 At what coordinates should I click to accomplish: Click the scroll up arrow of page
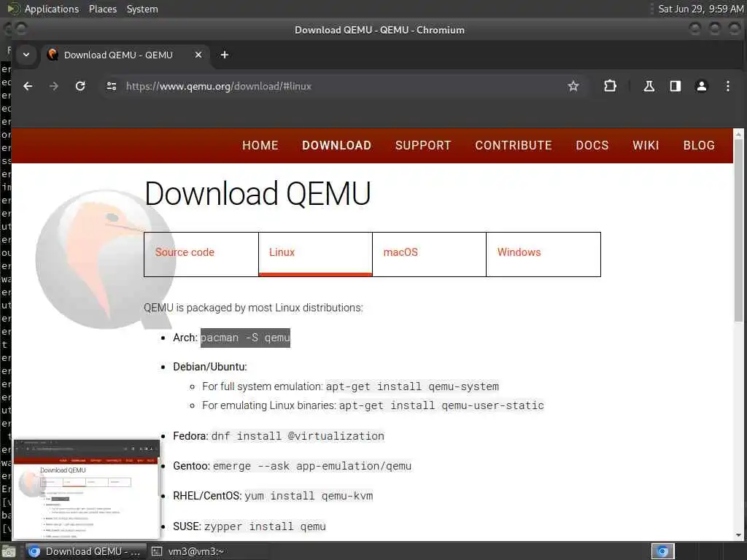coord(739,134)
